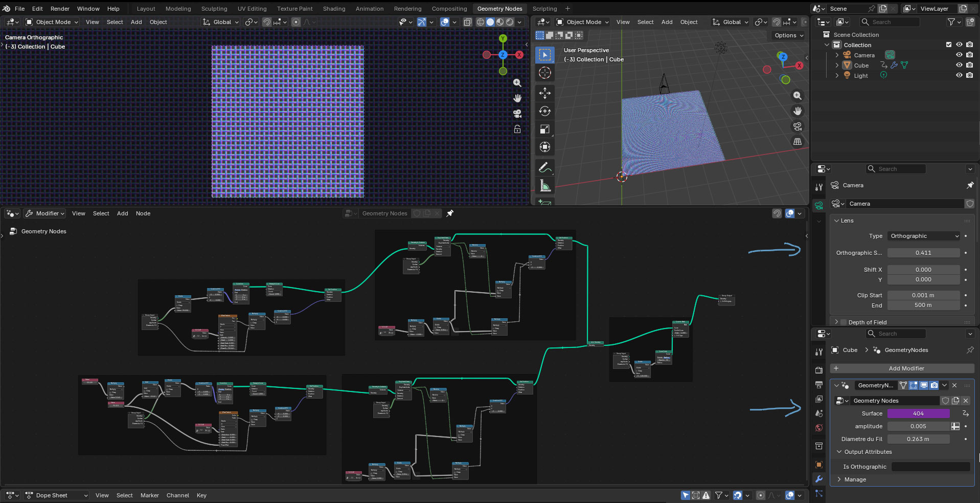Toggle the Collection exclude checkbox
The image size is (980, 503).
(x=949, y=45)
